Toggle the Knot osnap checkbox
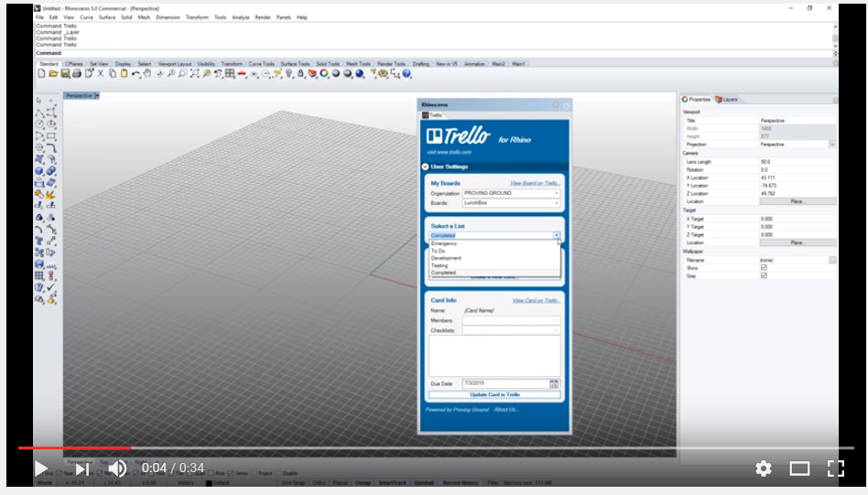The width and height of the screenshot is (868, 495). point(211,473)
